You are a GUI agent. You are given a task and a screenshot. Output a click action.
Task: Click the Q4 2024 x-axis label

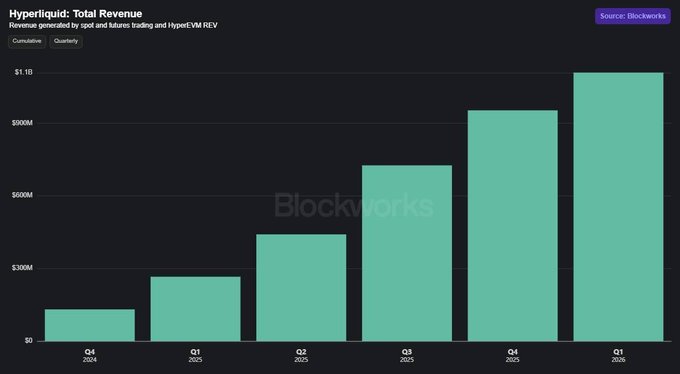pos(90,355)
